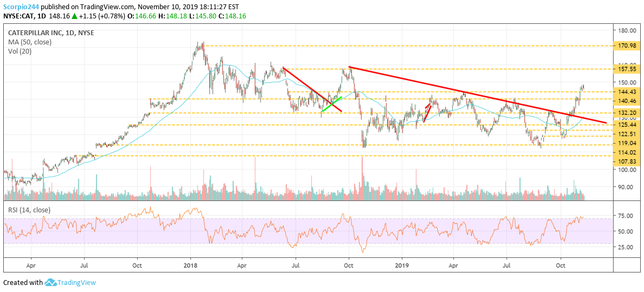This screenshot has width=644, height=292.
Task: Select the MA (50, close) indicator label
Action: [30, 42]
